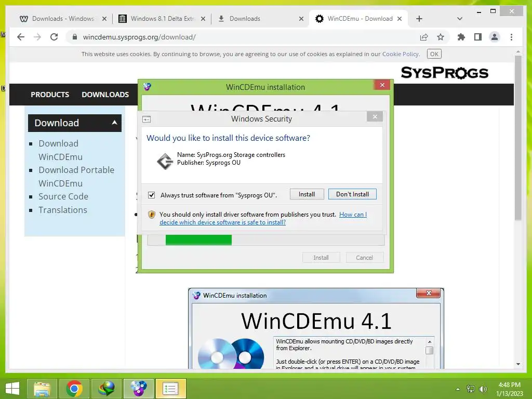Click the Cookie Policy link
Screen dimensions: 532x399
pos(401,54)
